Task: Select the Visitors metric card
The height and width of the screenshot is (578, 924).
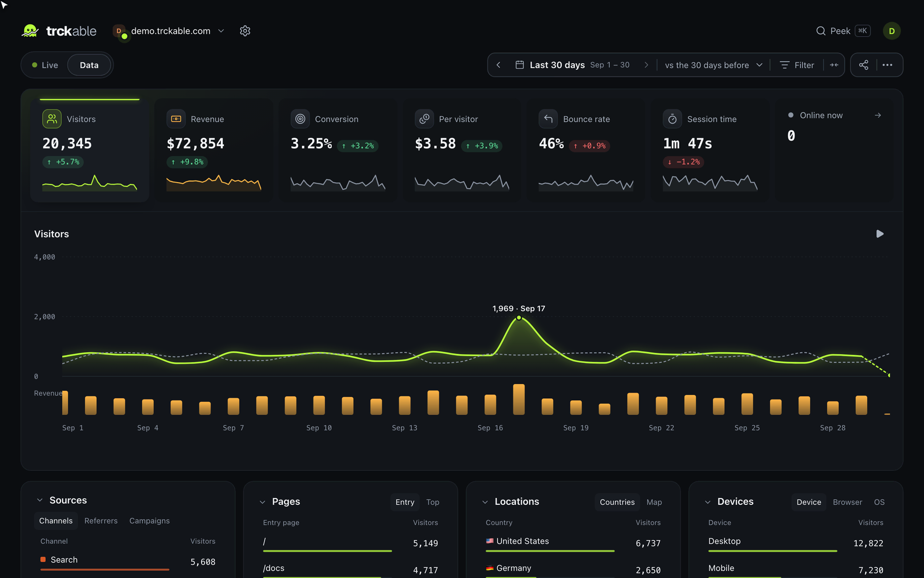Action: 90,150
